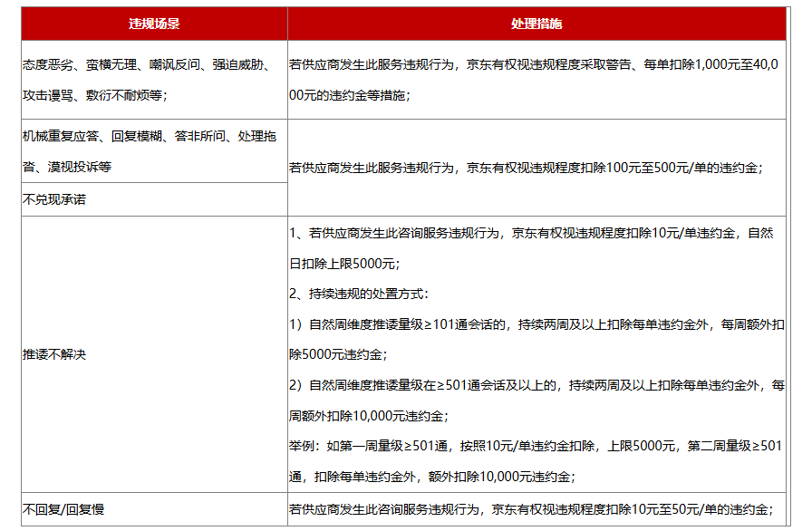Click the 推诿不解决 cell
The width and height of the screenshot is (812, 531).
54,354
